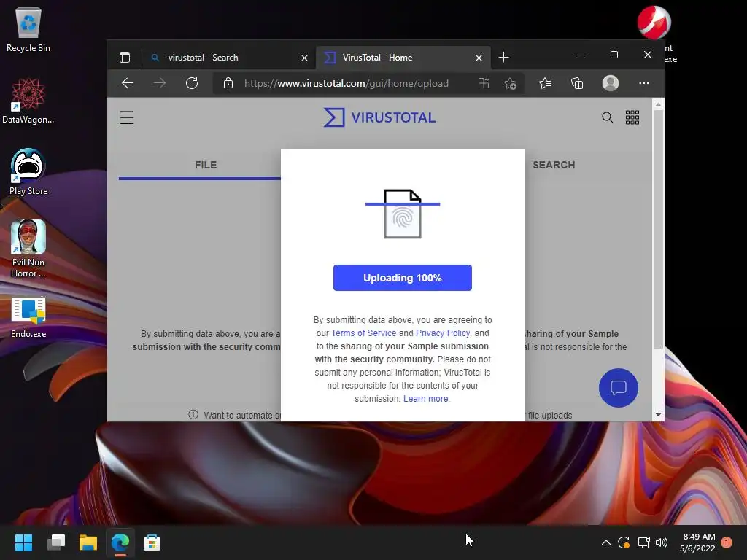The width and height of the screenshot is (747, 560).
Task: Select the SEARCH tab
Action: (554, 166)
